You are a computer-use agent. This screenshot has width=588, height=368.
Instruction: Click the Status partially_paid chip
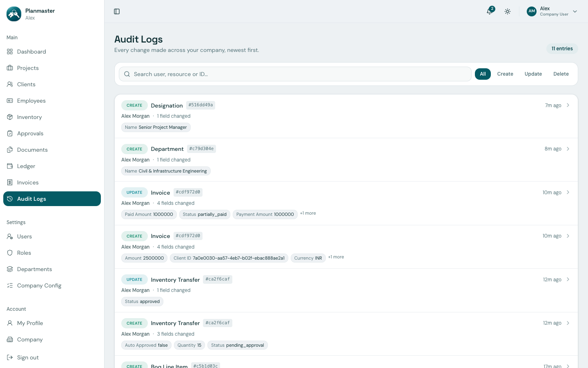[205, 214]
